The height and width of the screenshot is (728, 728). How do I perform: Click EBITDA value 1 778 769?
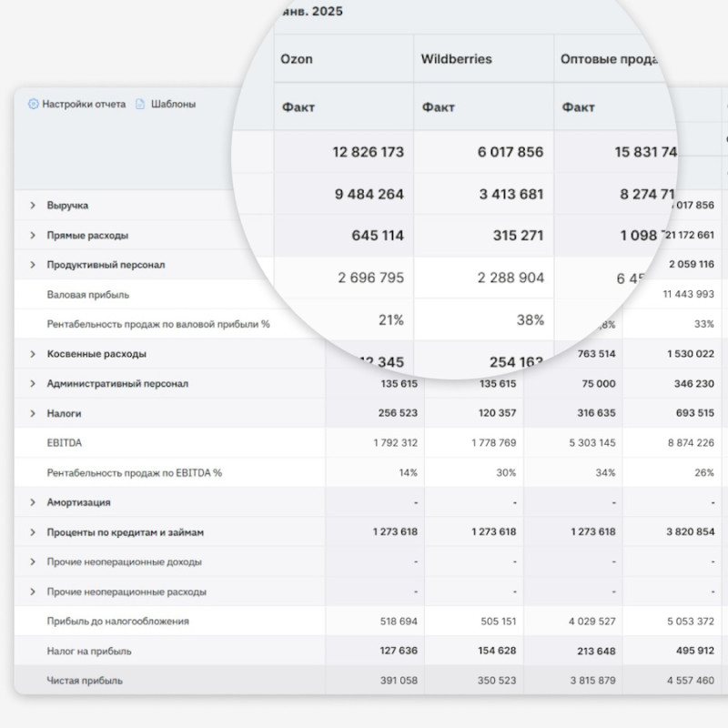click(494, 443)
